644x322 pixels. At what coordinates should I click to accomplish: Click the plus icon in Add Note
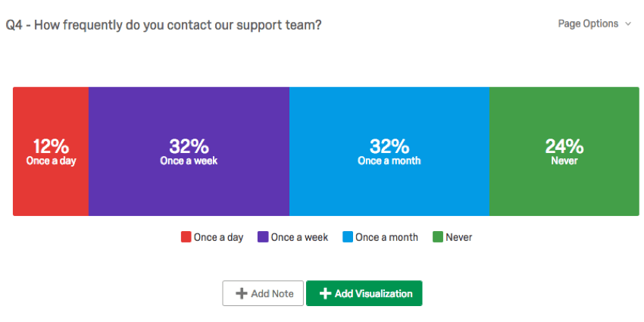tap(242, 293)
